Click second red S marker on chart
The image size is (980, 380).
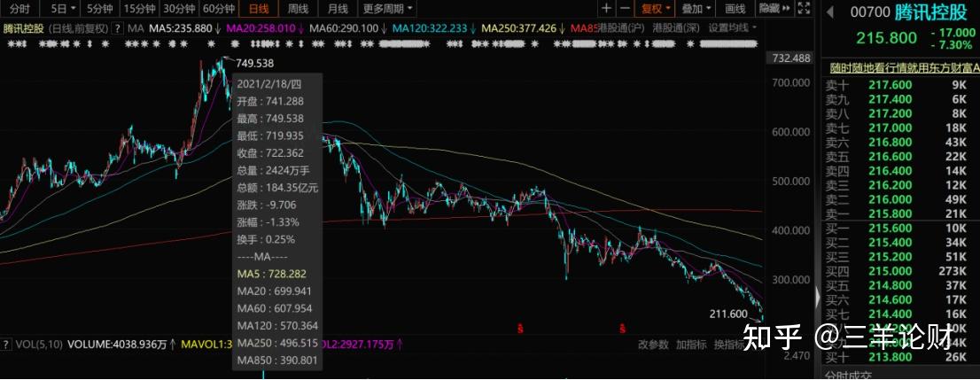click(623, 328)
